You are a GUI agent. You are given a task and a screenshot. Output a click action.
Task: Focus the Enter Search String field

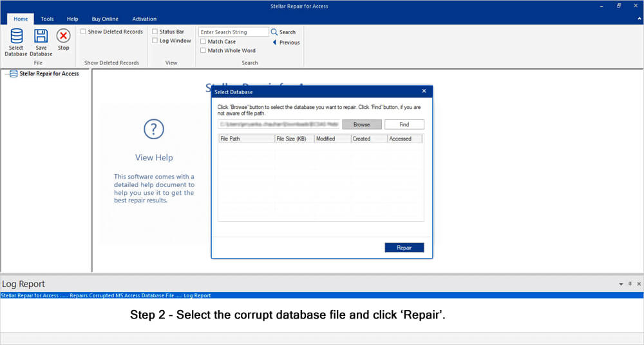(233, 32)
